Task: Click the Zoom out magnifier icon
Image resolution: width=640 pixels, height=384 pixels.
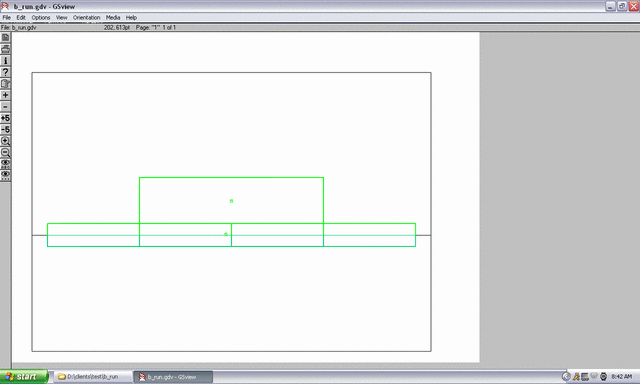Action: pyautogui.click(x=5, y=152)
